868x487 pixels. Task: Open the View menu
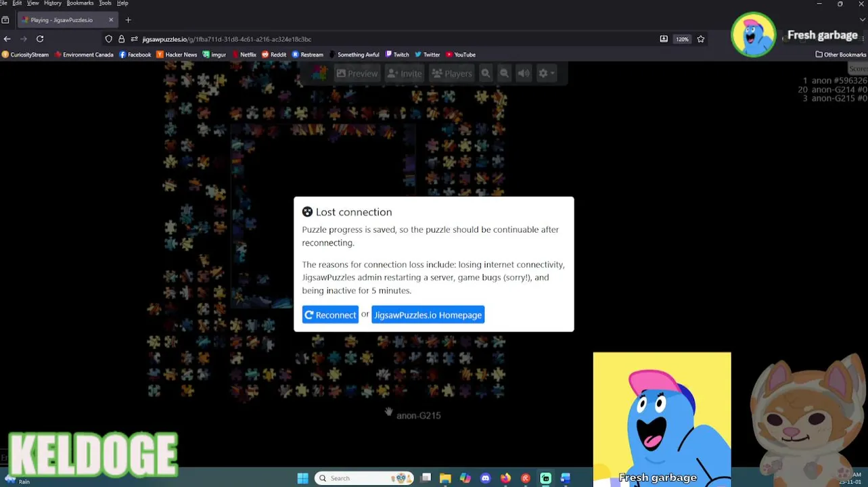[32, 3]
